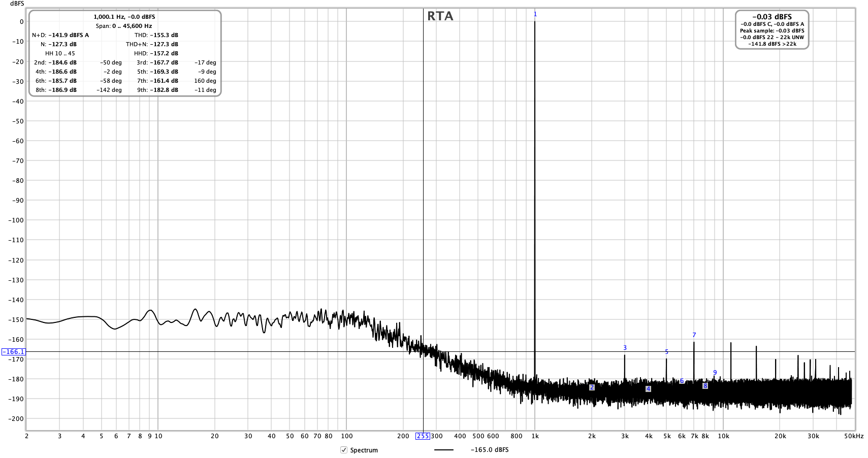Select the -165.0 dBFS legend value
868x458 pixels.
coord(490,450)
